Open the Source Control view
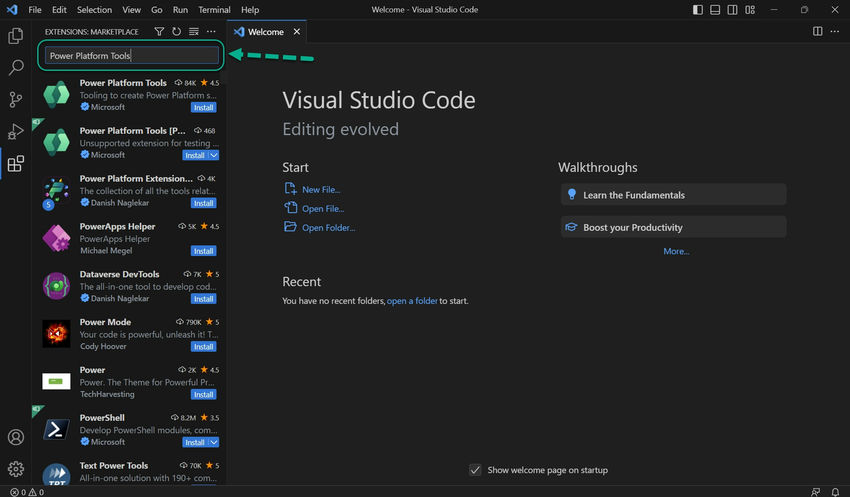Screen dimensions: 850x497 [x=15, y=99]
